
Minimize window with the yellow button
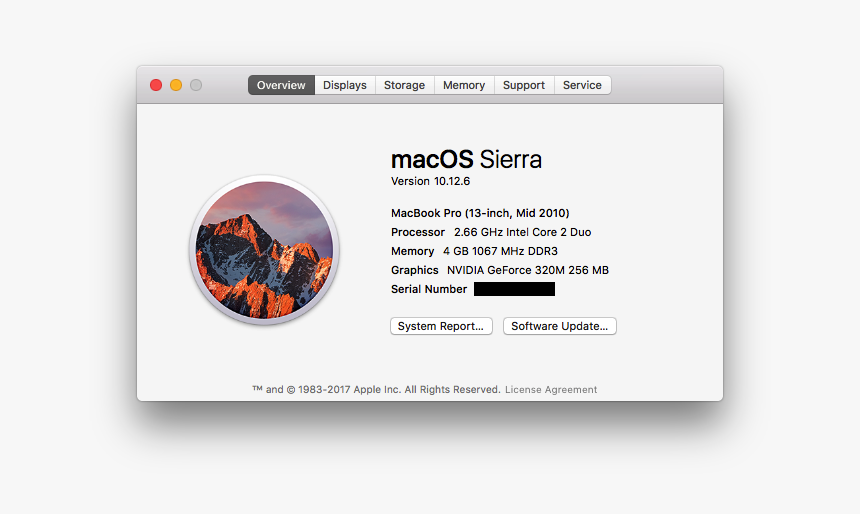click(x=176, y=85)
